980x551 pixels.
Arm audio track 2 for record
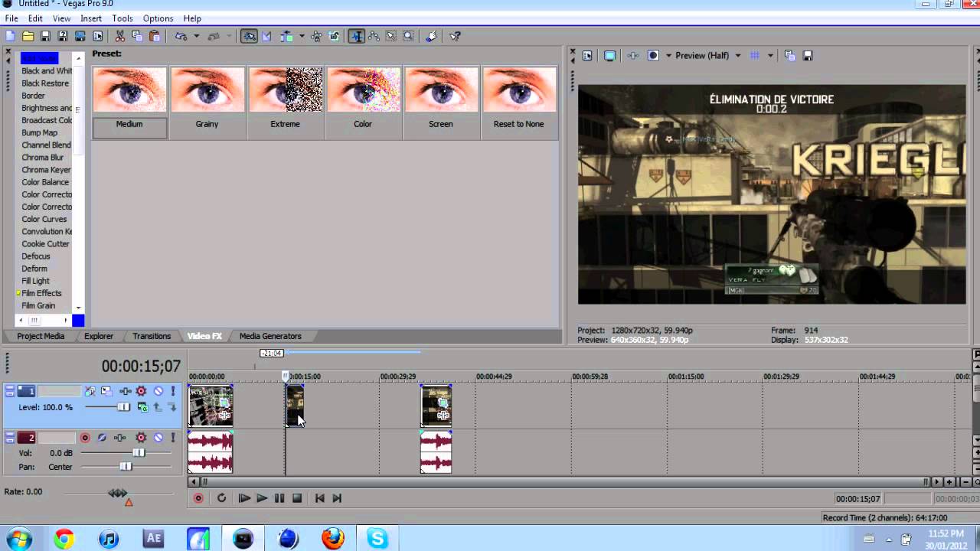pyautogui.click(x=85, y=438)
